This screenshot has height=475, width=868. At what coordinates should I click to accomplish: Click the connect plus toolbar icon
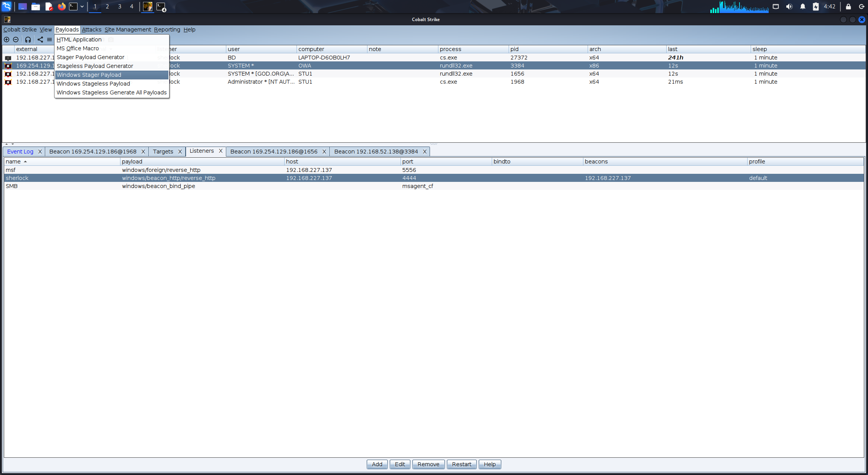tap(7, 40)
